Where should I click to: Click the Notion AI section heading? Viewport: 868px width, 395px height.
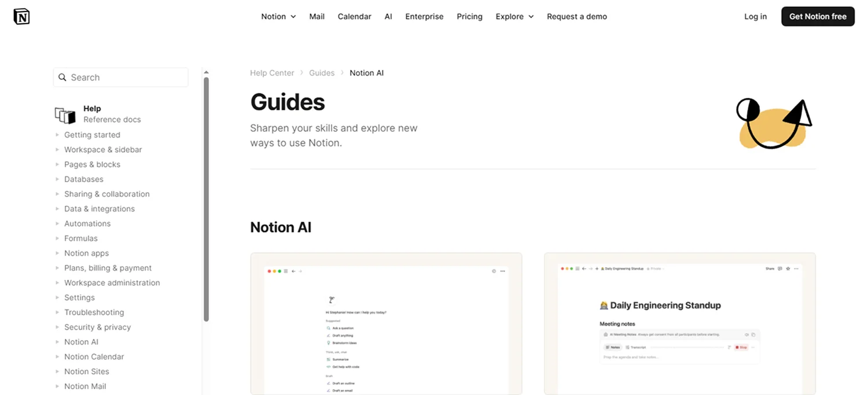point(281,227)
